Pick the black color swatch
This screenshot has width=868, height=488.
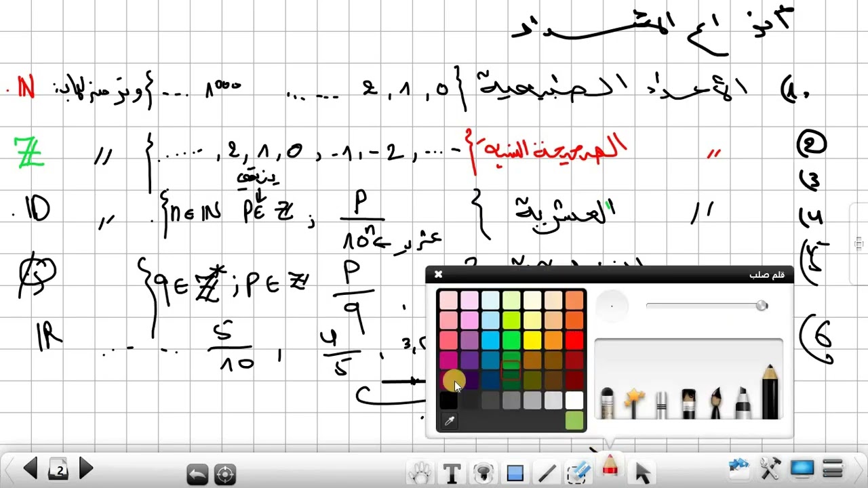(x=448, y=400)
